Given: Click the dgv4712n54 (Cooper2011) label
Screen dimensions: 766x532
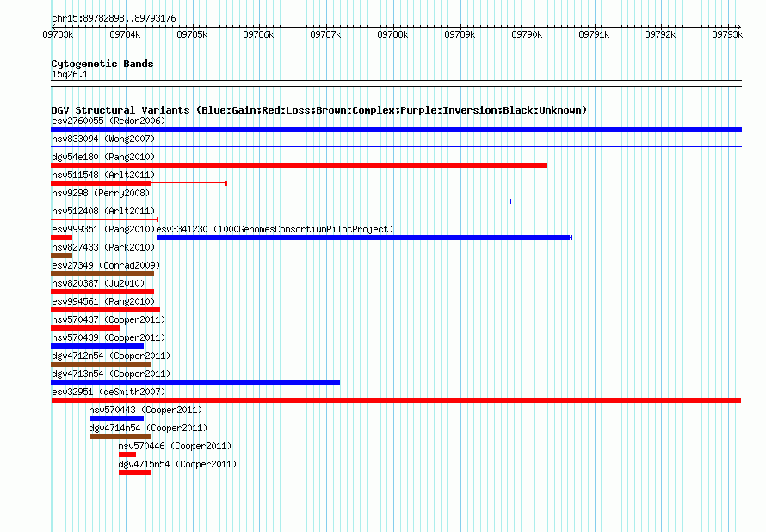Looking at the screenshot, I should pos(111,356).
